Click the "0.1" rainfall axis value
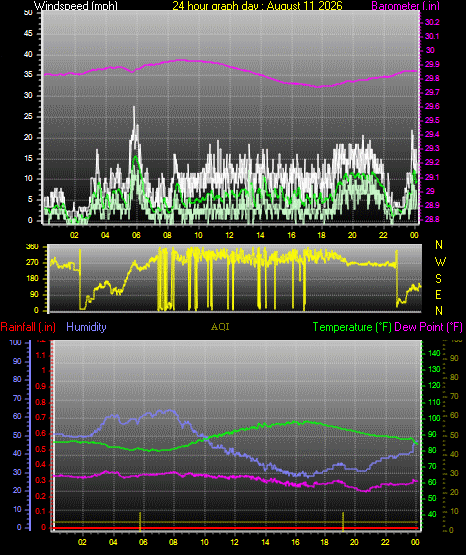 pyautogui.click(x=41, y=512)
